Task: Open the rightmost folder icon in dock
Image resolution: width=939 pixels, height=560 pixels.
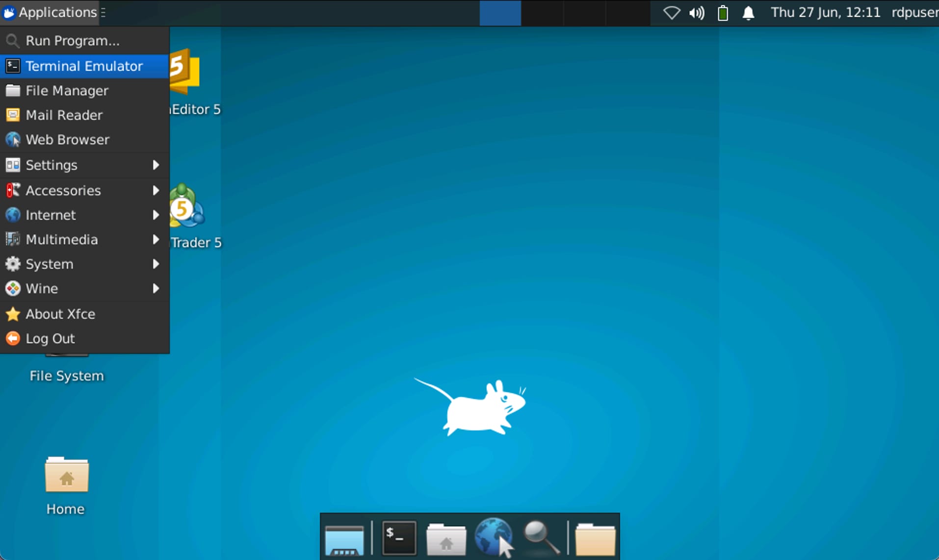Action: point(595,539)
